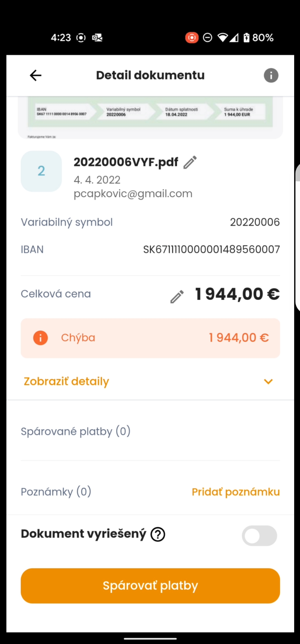
Task: Open help icon next to Dokument vyriešený
Action: pos(158,534)
